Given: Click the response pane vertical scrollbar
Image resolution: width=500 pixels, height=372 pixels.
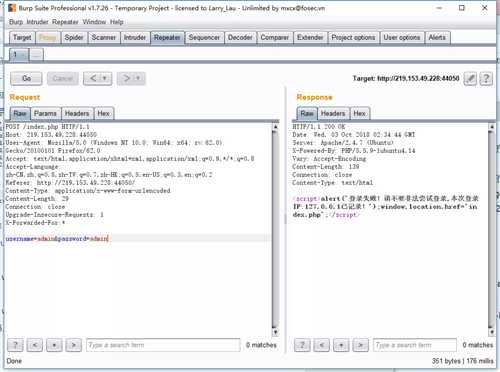Looking at the screenshot, I should 491,229.
